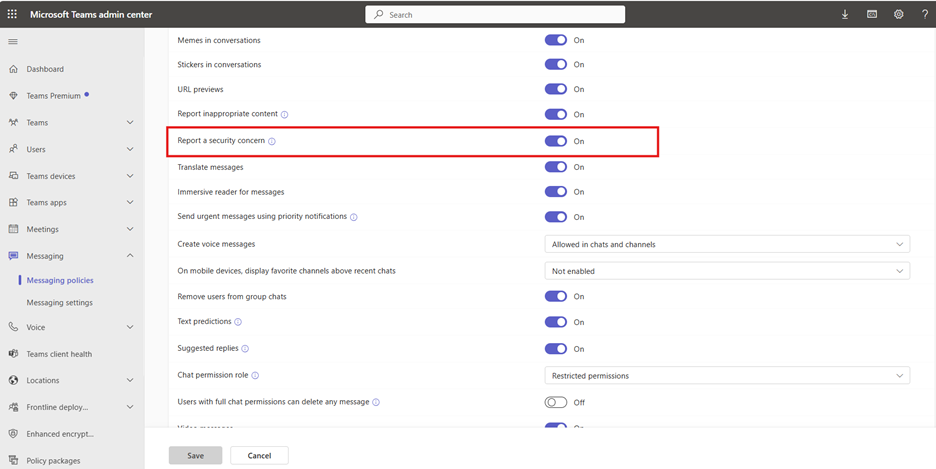Expand the Meetings section chevron
This screenshot has width=936, height=469.
pos(130,229)
